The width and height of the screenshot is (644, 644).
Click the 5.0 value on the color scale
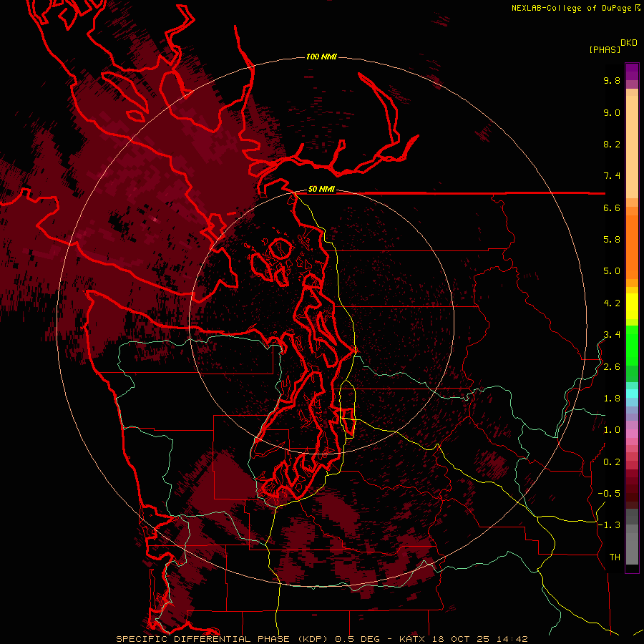coord(612,271)
